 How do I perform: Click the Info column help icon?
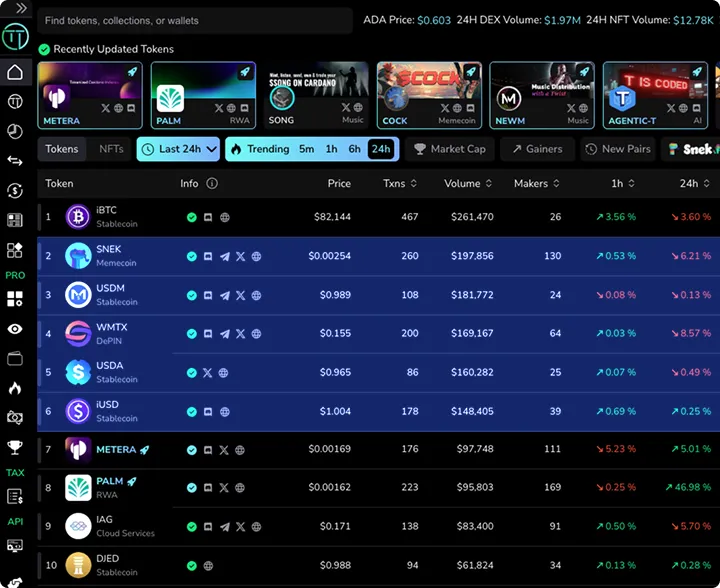tap(212, 184)
